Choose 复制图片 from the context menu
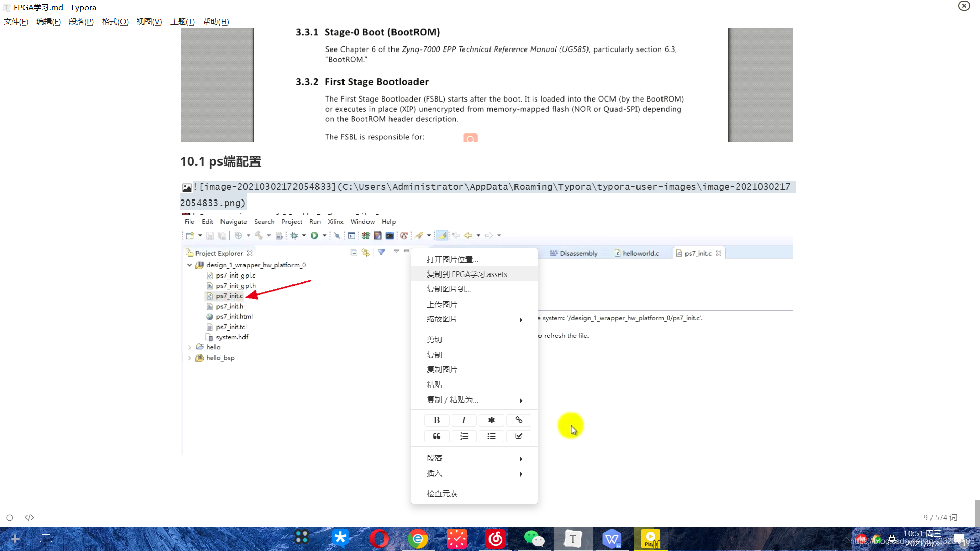Image resolution: width=980 pixels, height=551 pixels. click(x=474, y=370)
